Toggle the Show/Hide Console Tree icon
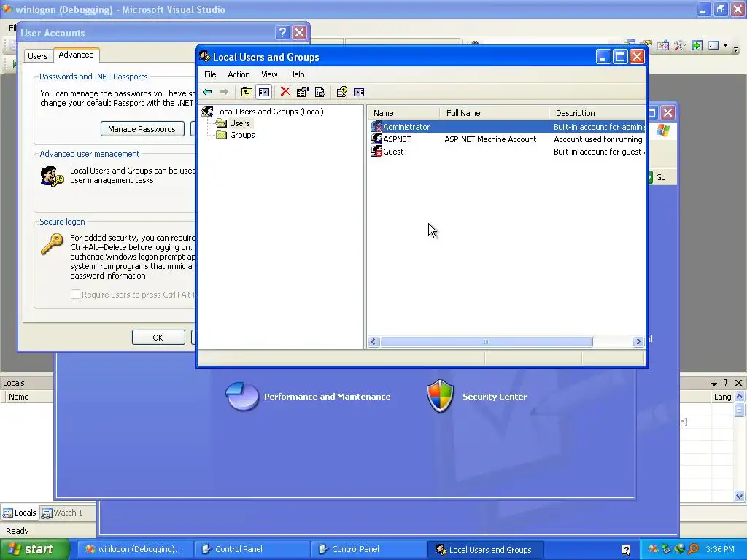The width and height of the screenshot is (747, 560). click(264, 92)
